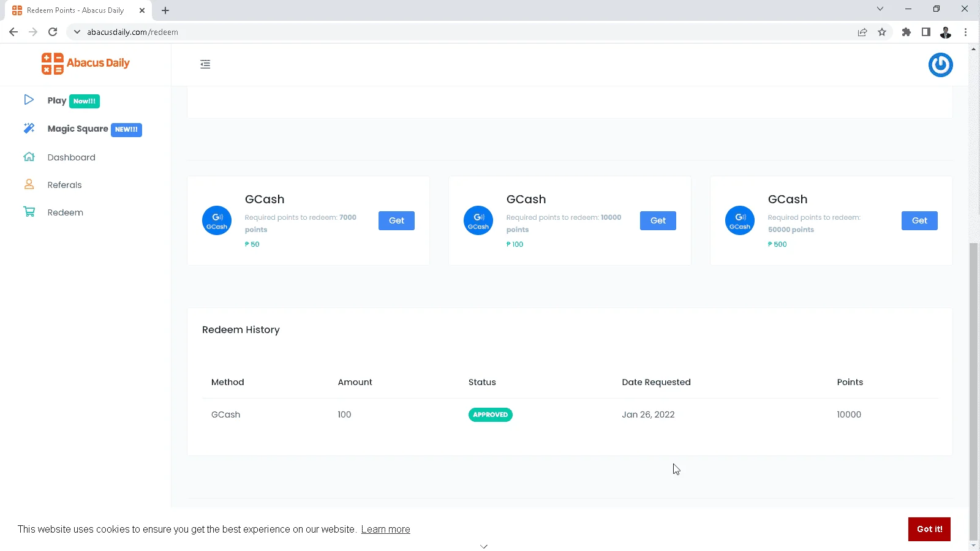Click the Method column header
The height and width of the screenshot is (551, 980).
(228, 382)
